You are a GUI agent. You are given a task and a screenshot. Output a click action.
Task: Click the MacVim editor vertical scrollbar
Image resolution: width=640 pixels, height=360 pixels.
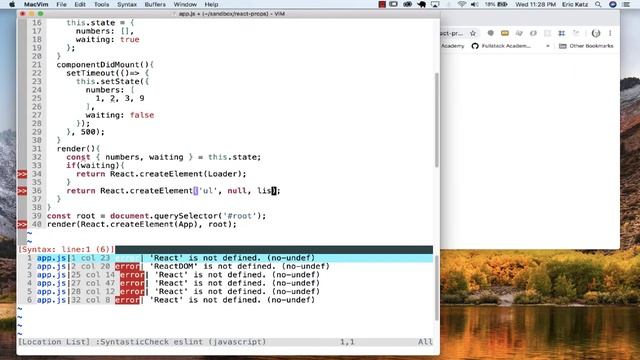pyautogui.click(x=437, y=120)
